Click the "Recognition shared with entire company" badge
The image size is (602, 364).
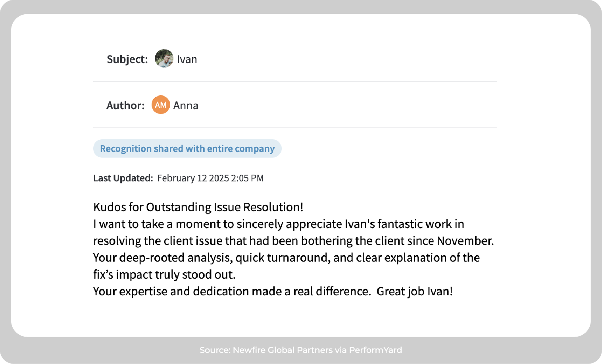pyautogui.click(x=187, y=149)
